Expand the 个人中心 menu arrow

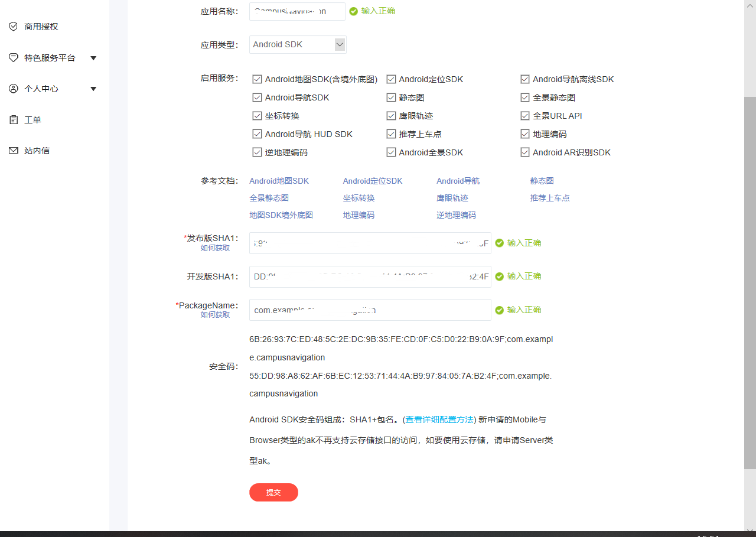93,88
